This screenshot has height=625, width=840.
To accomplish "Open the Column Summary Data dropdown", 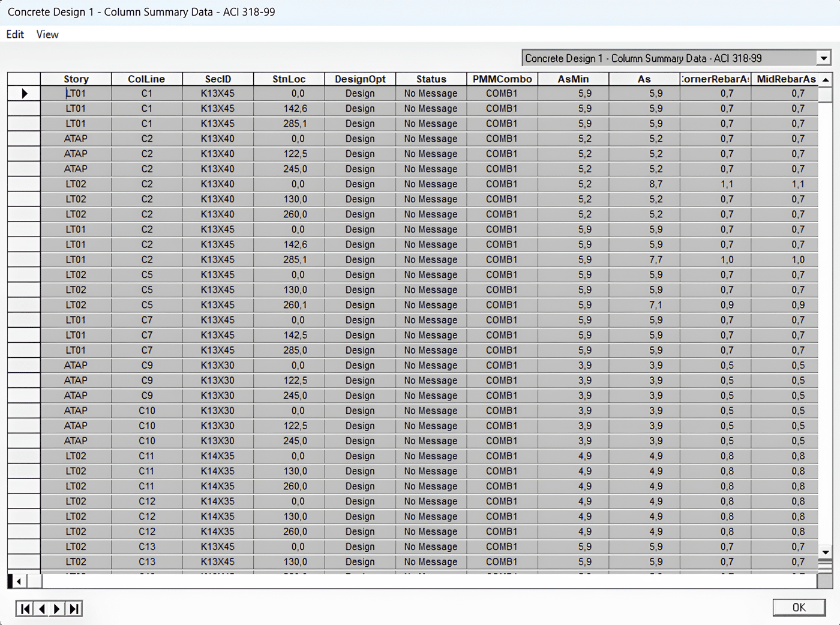I will click(x=823, y=58).
